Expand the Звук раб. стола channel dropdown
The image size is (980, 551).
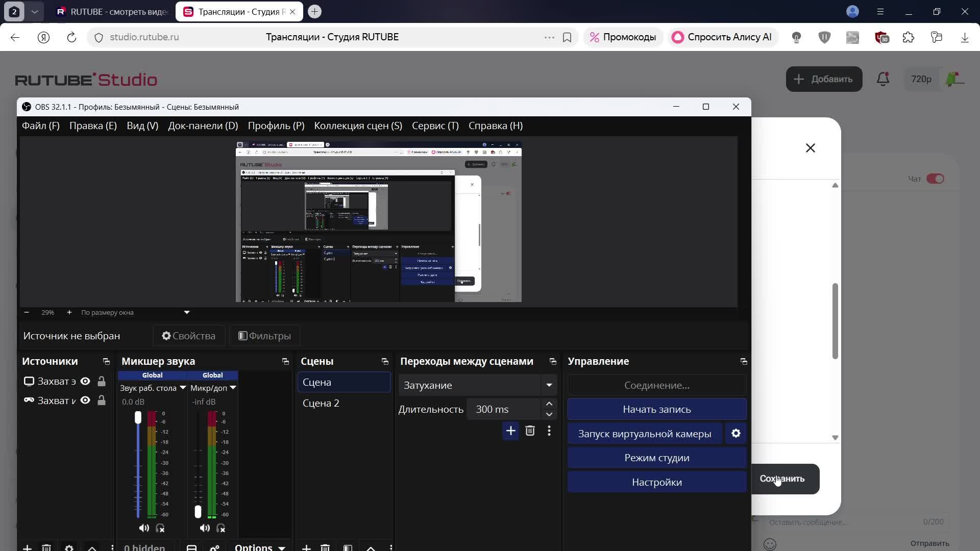[x=183, y=388]
